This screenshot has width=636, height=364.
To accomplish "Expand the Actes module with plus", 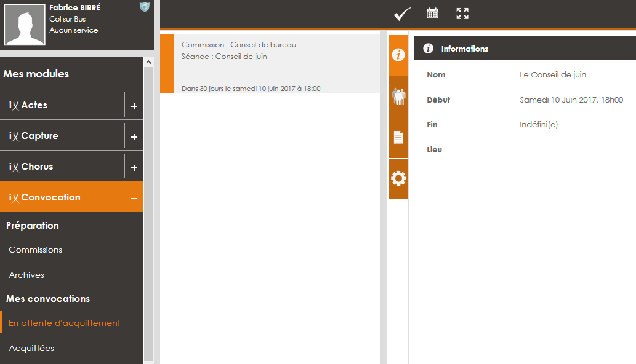I will (x=134, y=106).
